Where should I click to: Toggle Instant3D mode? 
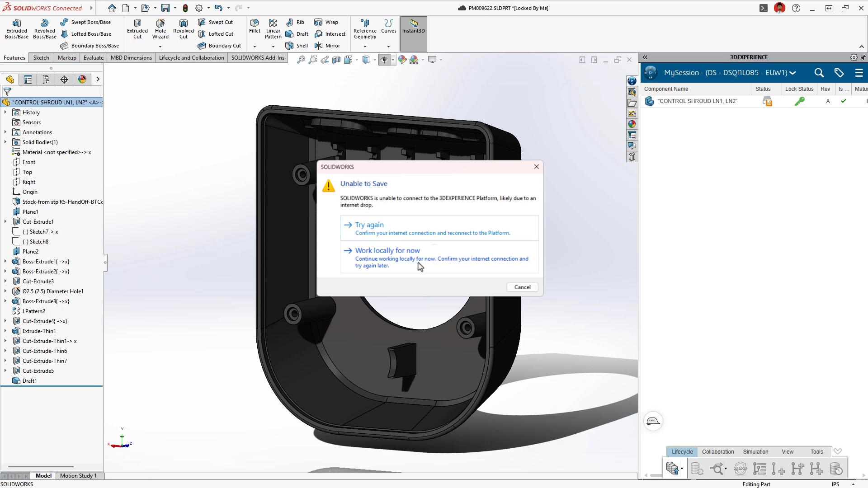pos(413,26)
